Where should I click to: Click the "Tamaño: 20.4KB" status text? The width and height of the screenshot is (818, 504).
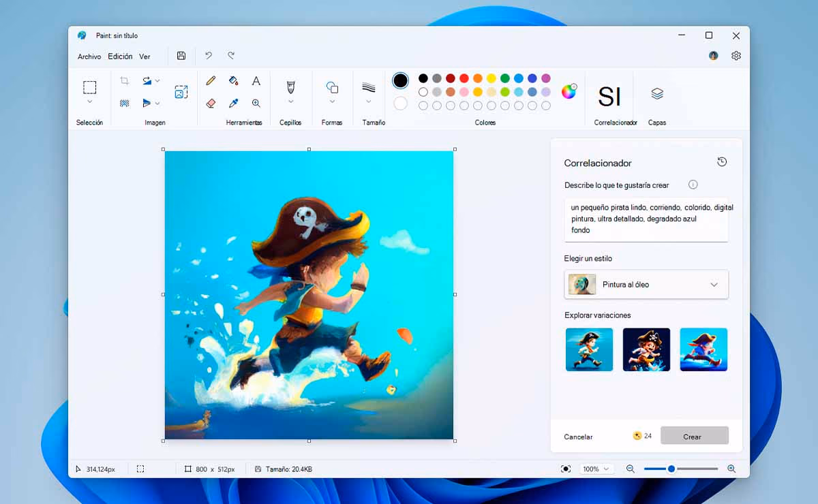tap(288, 469)
